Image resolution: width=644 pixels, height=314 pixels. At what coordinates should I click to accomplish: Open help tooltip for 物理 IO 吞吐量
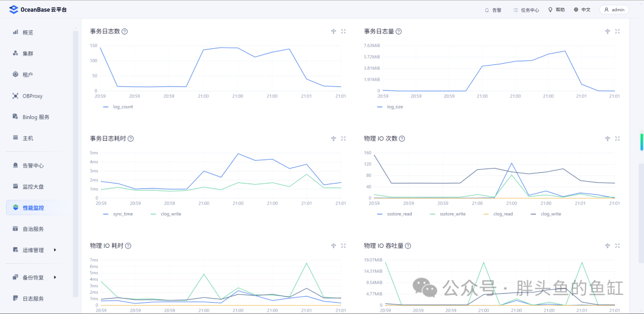click(x=408, y=246)
